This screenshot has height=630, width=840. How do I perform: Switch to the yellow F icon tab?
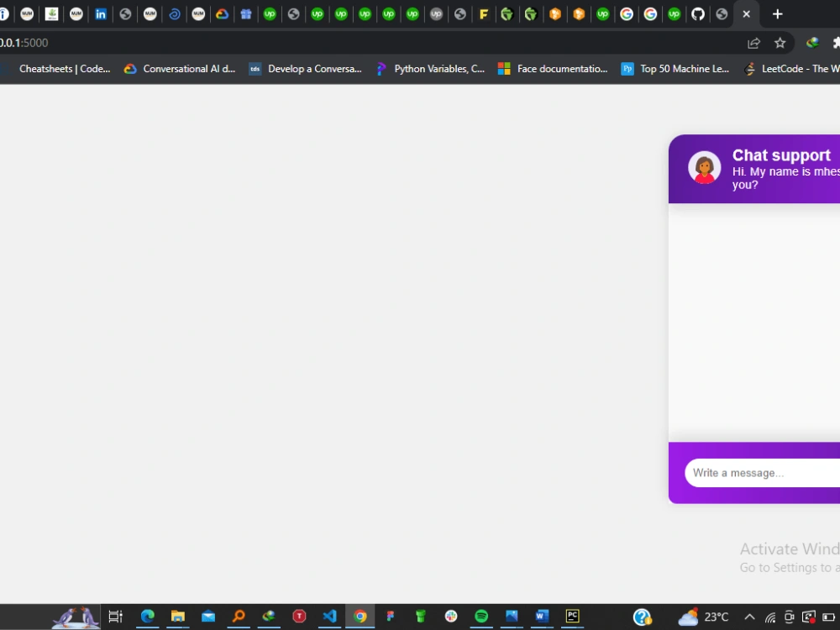tap(483, 14)
